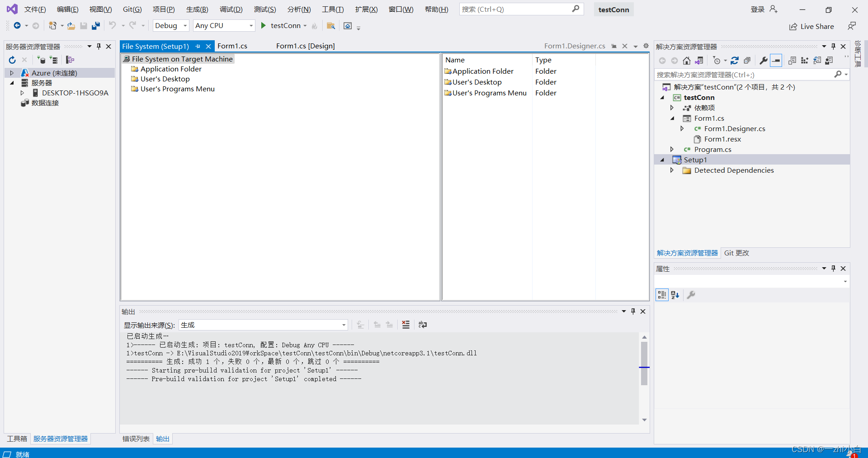Click the Home icon in Solution Explorer toolbar
The height and width of the screenshot is (458, 868).
pyautogui.click(x=687, y=61)
